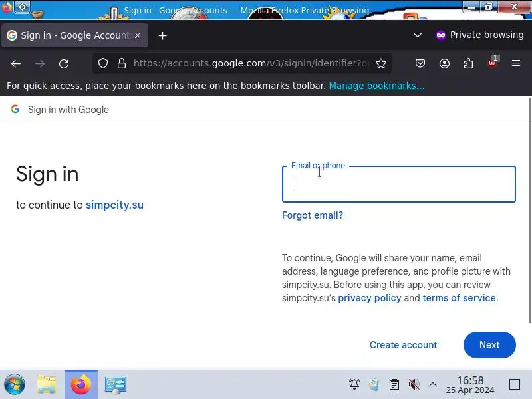The width and height of the screenshot is (532, 399).
Task: Click the Create account button
Action: click(403, 345)
